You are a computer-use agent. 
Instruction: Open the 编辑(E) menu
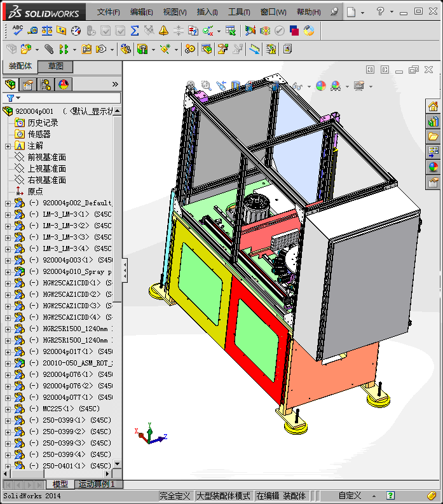142,12
